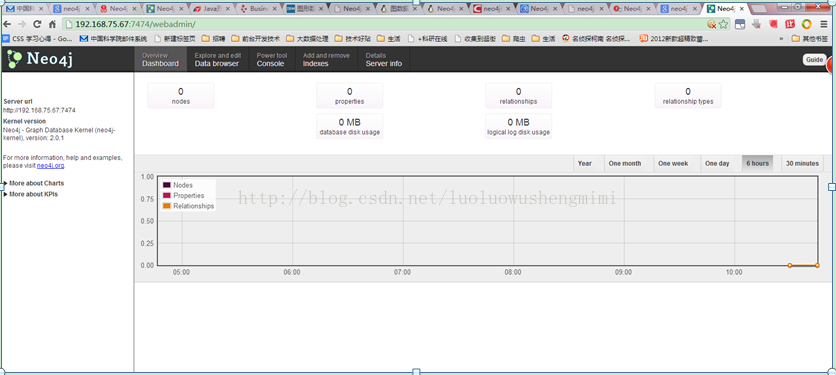Open the 招聘 bookmark folder
Viewport: 836px width, 375px height.
pos(214,38)
